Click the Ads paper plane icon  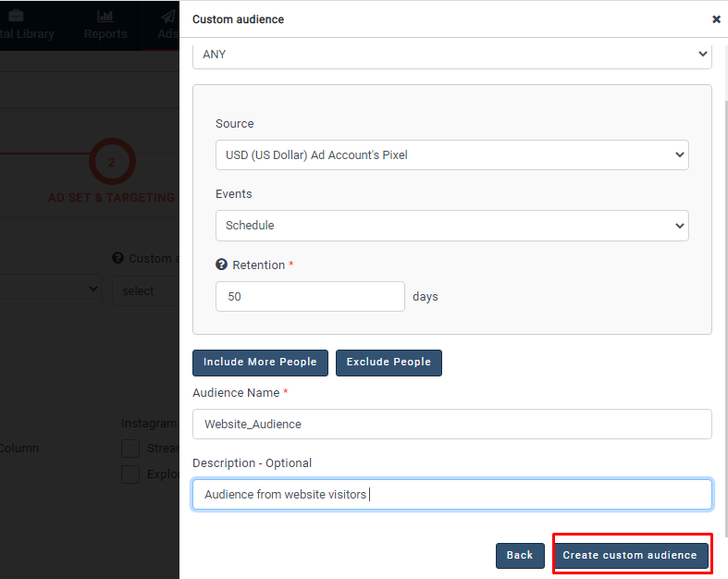(x=167, y=17)
